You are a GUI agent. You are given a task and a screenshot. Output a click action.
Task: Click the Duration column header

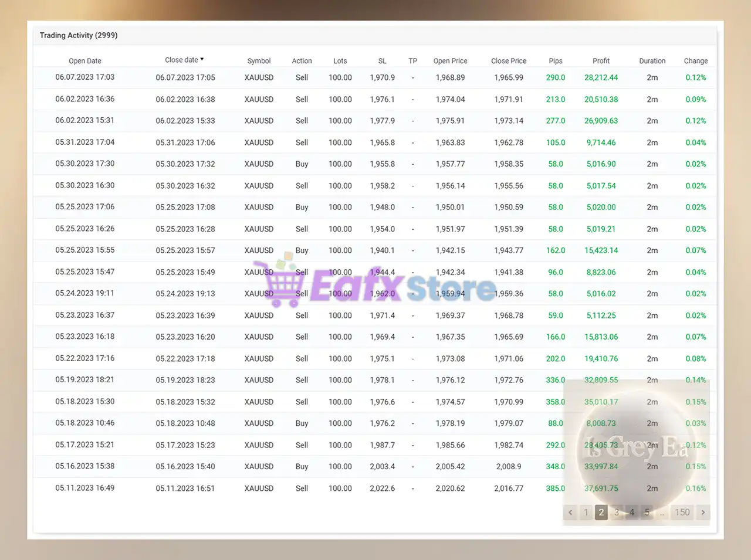pos(652,61)
